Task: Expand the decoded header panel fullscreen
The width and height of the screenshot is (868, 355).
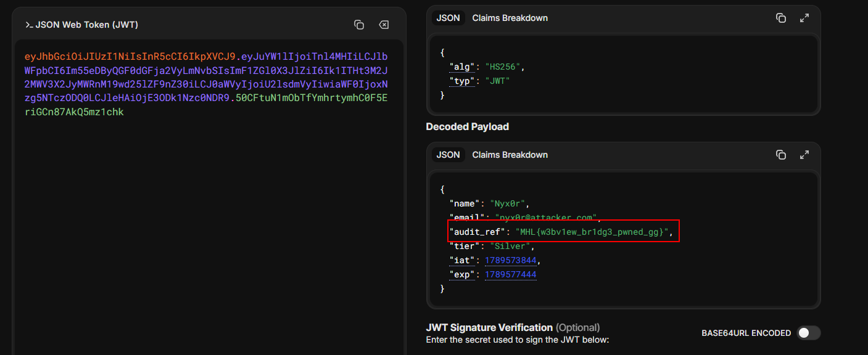Action: pos(804,18)
